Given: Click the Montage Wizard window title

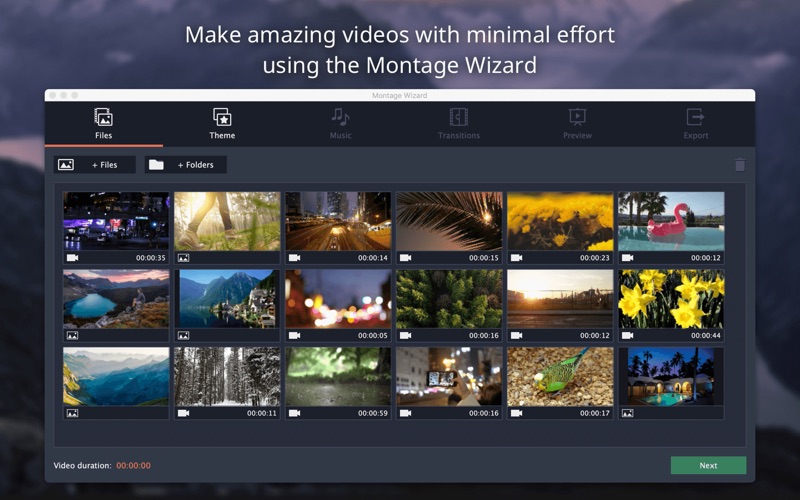Looking at the screenshot, I should tap(399, 95).
